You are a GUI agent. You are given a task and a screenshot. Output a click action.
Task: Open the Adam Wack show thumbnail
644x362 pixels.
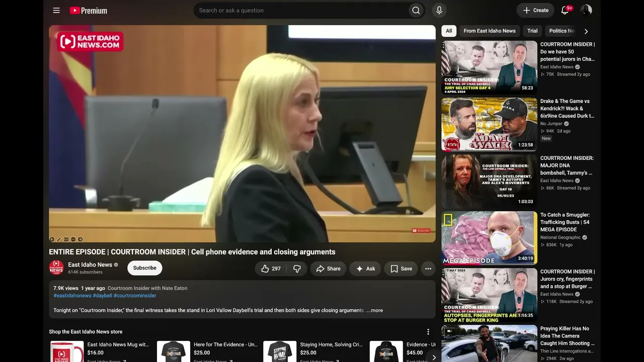pyautogui.click(x=489, y=124)
